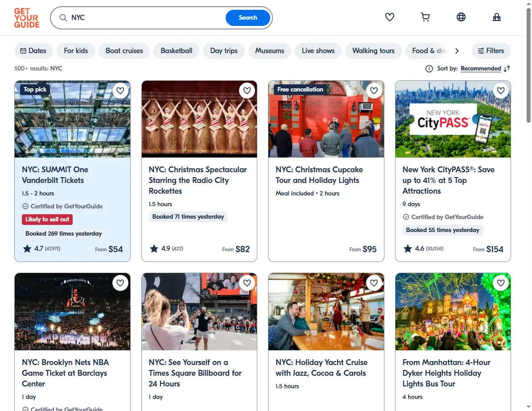Open language and currency globe

click(461, 17)
